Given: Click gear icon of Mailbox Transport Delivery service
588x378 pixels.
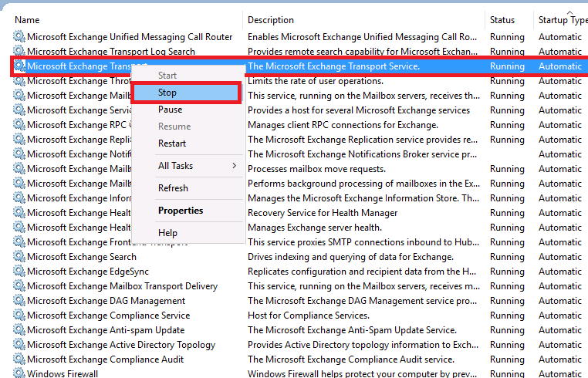Looking at the screenshot, I should 19,286.
